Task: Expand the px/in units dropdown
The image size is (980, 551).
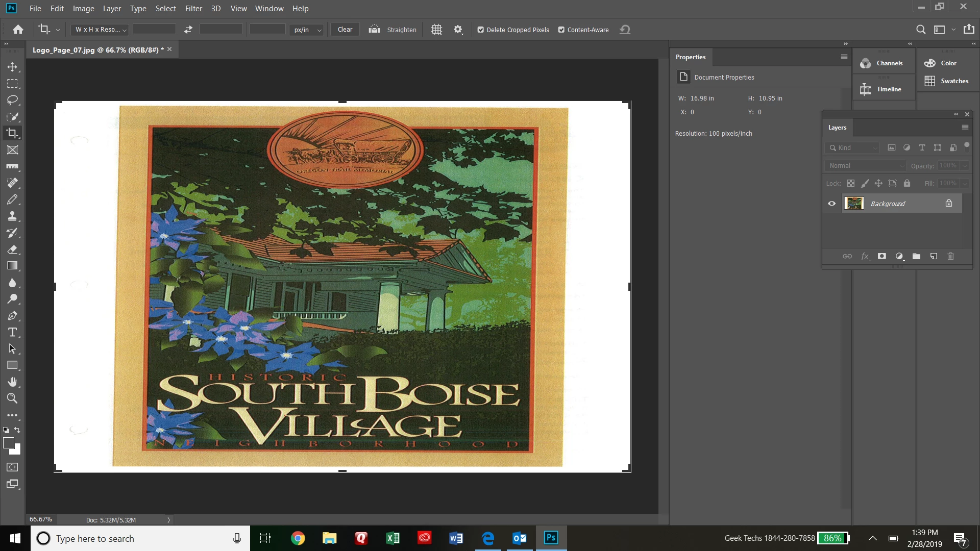Action: click(307, 30)
